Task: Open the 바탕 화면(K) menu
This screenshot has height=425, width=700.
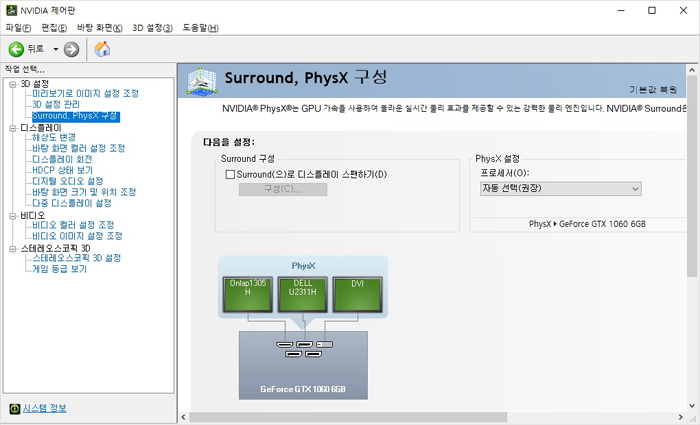Action: tap(100, 28)
